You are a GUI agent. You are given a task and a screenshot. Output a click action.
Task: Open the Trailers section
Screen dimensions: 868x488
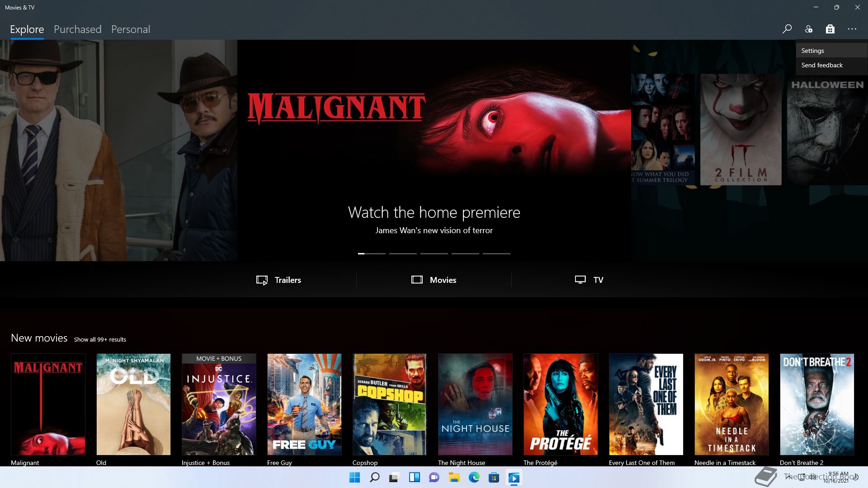(x=278, y=280)
